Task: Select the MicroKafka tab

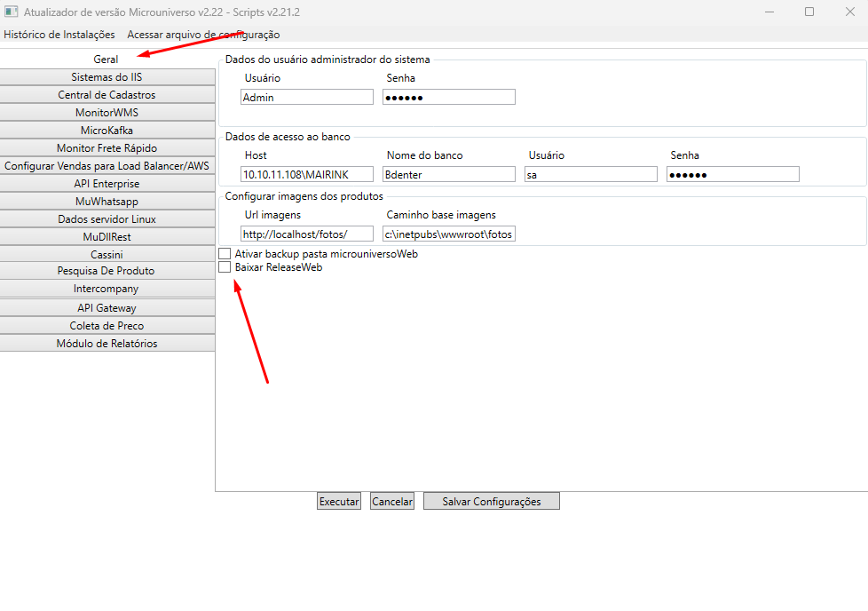Action: [x=107, y=131]
